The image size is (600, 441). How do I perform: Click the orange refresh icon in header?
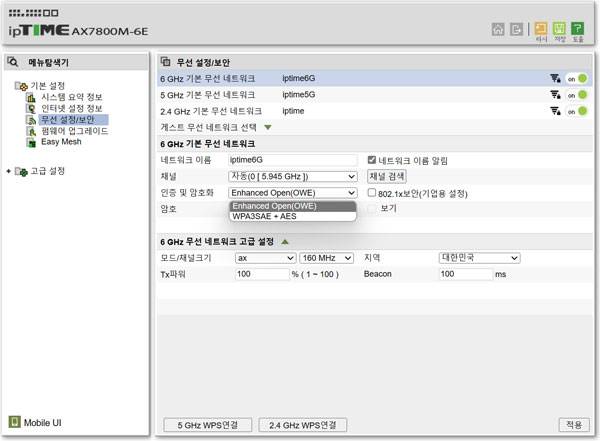click(541, 29)
